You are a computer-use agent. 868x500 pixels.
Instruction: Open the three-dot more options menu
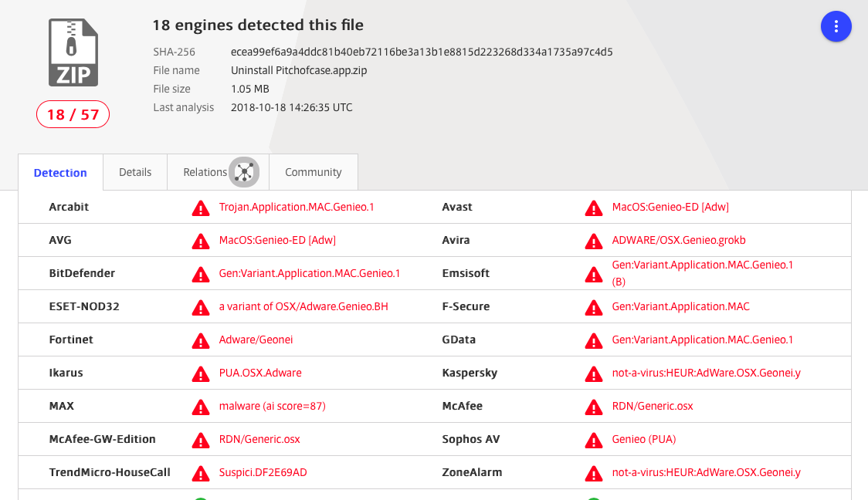click(836, 27)
